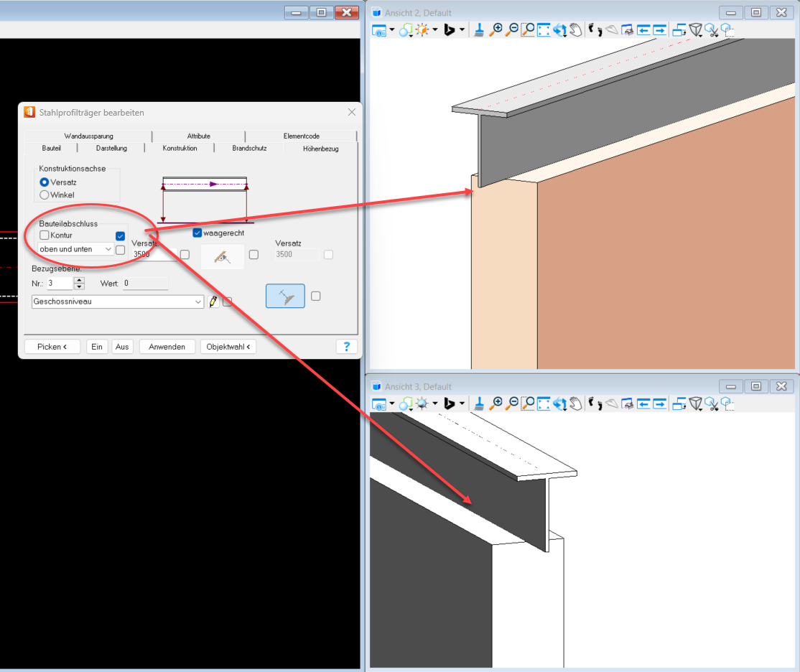Expand the Geschossniveau combo box
Viewport: 800px width, 672px height.
(199, 302)
